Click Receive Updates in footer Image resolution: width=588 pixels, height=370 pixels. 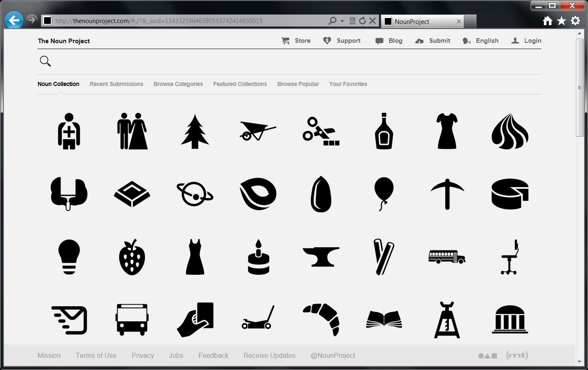tap(269, 355)
